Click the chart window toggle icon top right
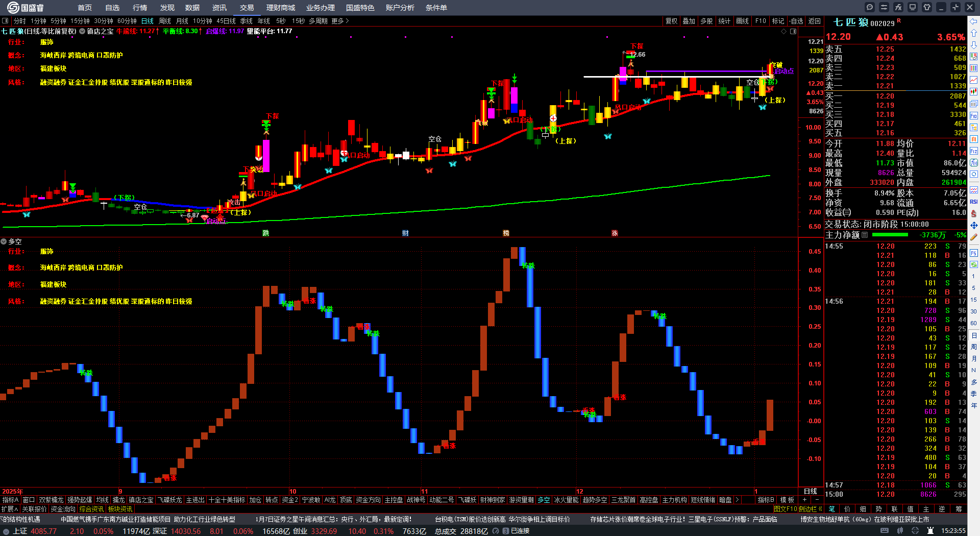The image size is (980, 536). [793, 31]
